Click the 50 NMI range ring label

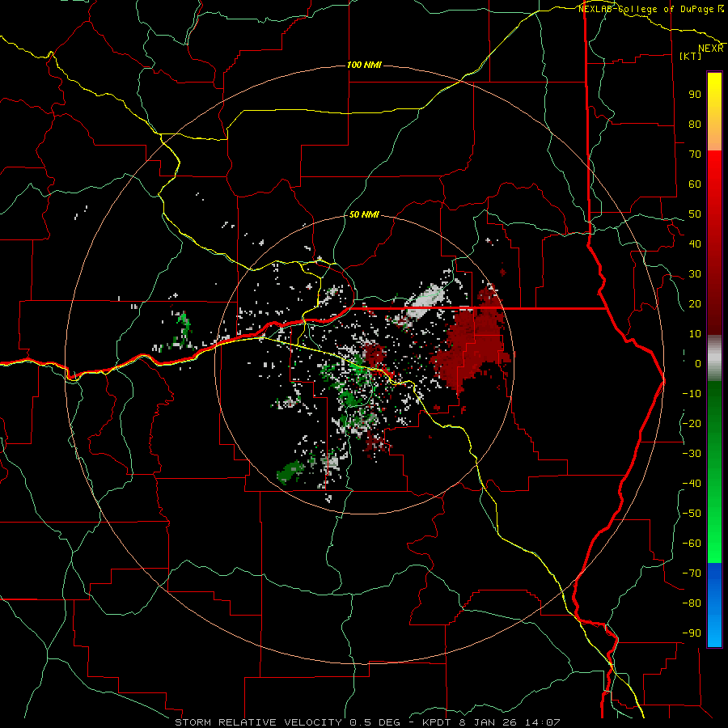[365, 214]
